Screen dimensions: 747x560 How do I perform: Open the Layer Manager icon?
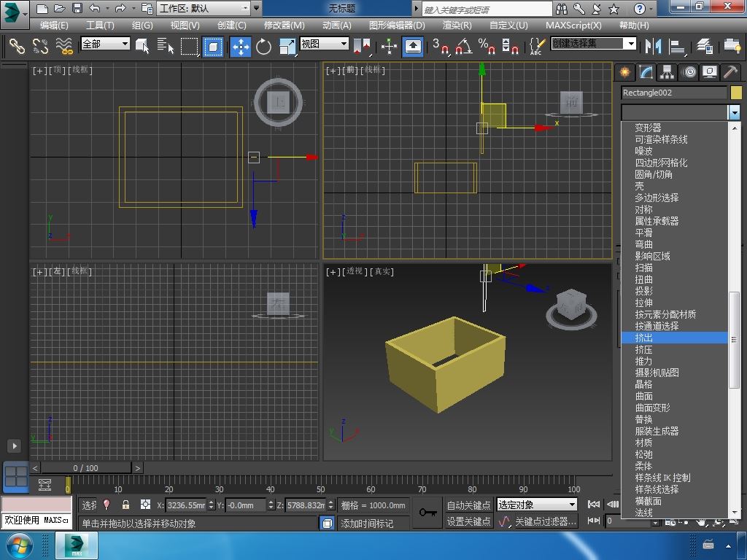[704, 46]
